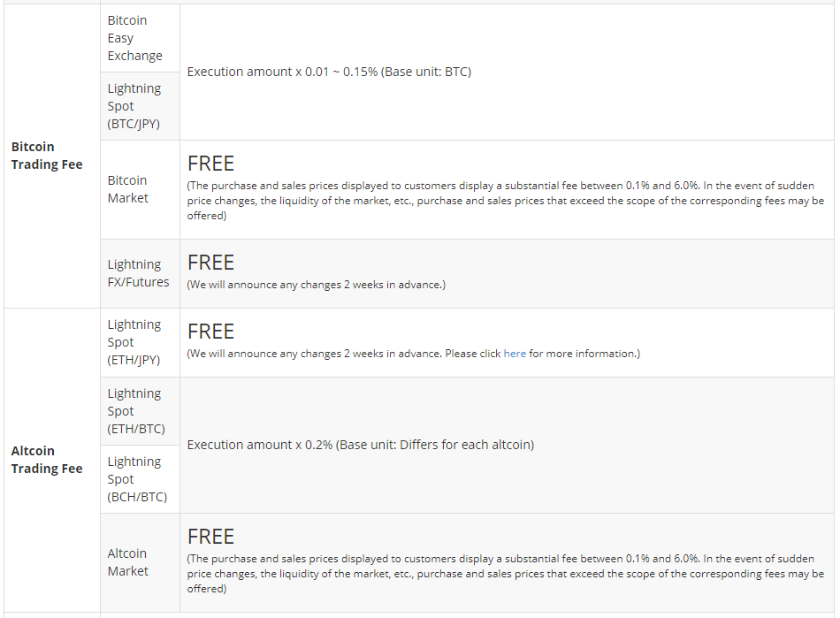Select the Lightning Spot (BCH/BTC) cell
Image resolution: width=840 pixels, height=618 pixels.
pos(137,479)
